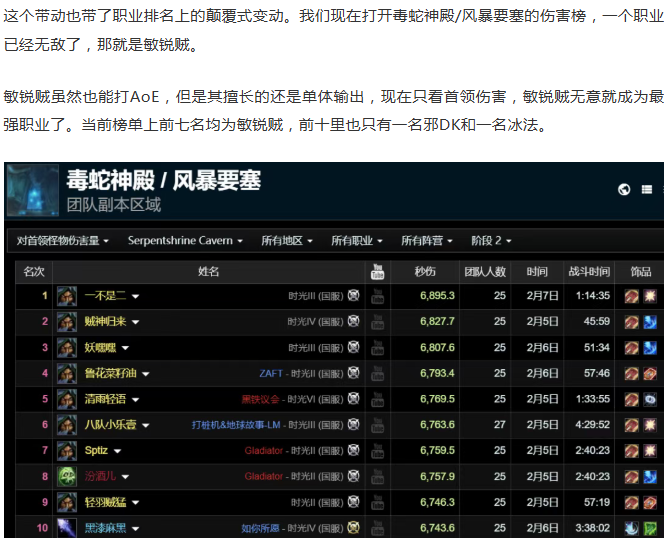Click the Serpentshrine Cavern zone thumbnail image
This screenshot has height=538, width=664.
(33, 191)
